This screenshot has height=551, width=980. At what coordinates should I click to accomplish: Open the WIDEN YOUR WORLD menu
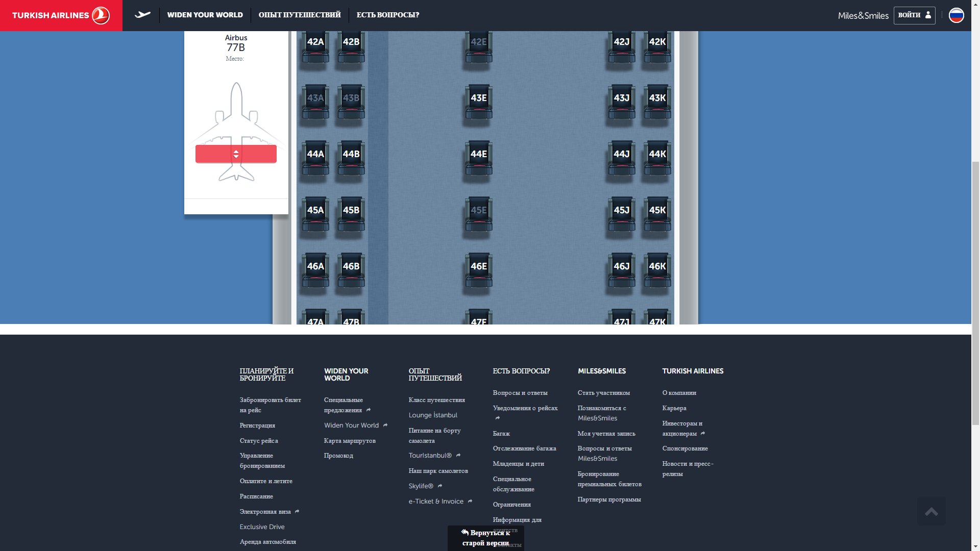(x=205, y=15)
